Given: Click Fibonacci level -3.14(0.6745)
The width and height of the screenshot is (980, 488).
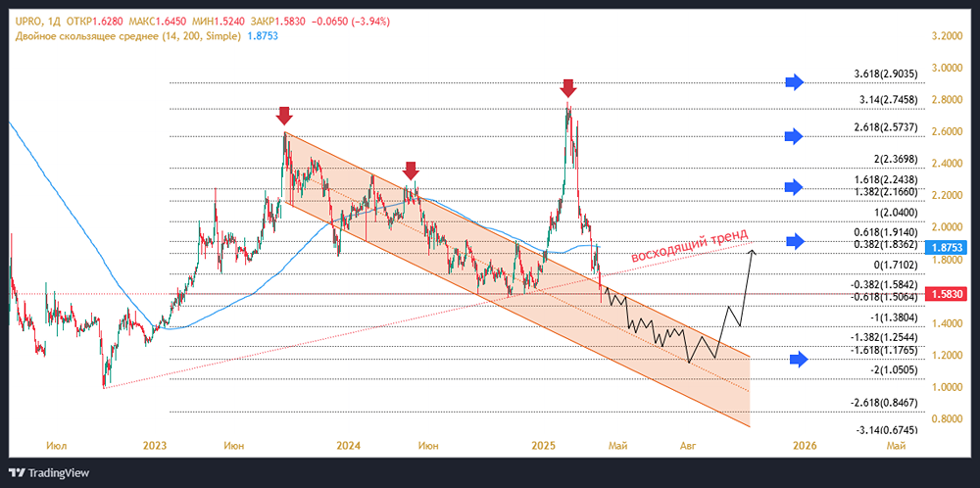Looking at the screenshot, I should pyautogui.click(x=886, y=430).
